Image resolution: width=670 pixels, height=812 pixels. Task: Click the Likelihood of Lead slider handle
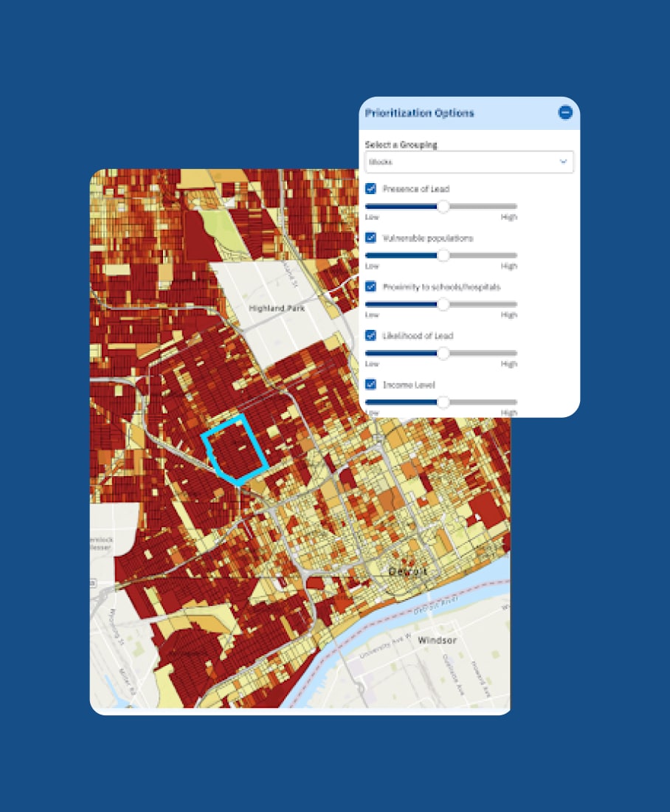(x=443, y=354)
